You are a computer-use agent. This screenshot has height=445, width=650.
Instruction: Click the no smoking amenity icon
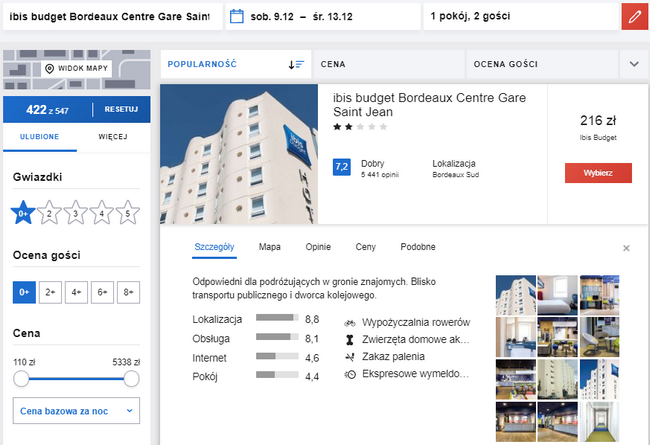coord(350,357)
